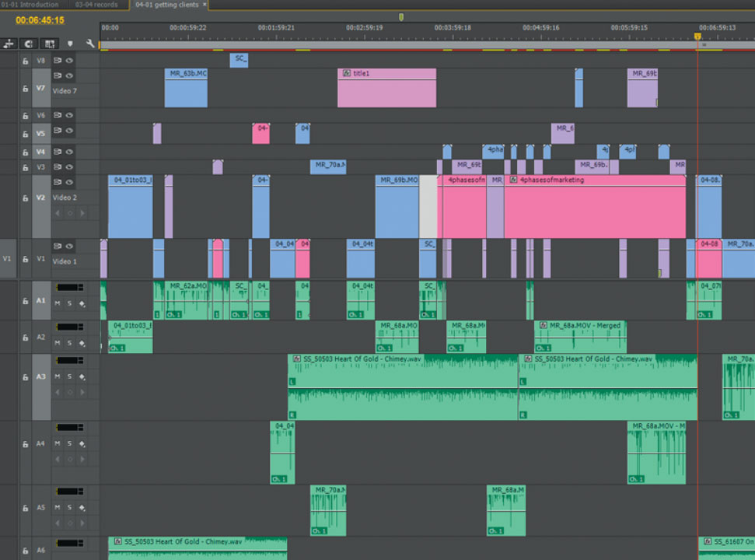The height and width of the screenshot is (560, 755).
Task: Close the 04-01 getting clients tab
Action: click(204, 5)
